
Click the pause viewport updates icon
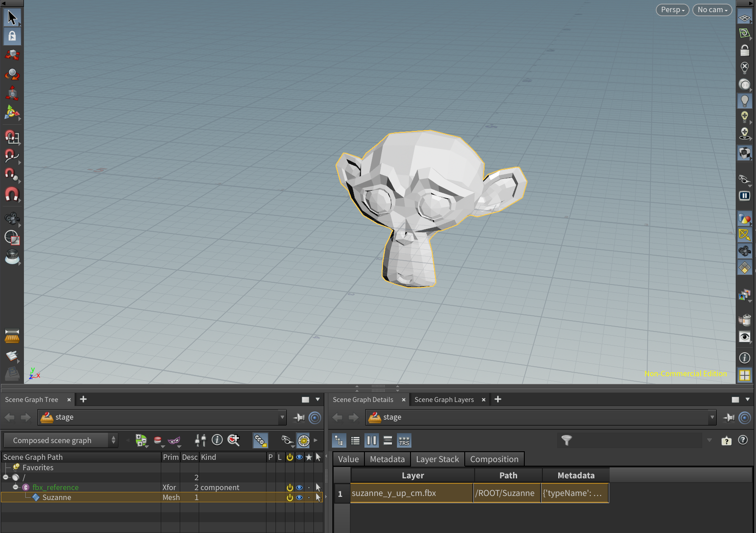point(745,196)
